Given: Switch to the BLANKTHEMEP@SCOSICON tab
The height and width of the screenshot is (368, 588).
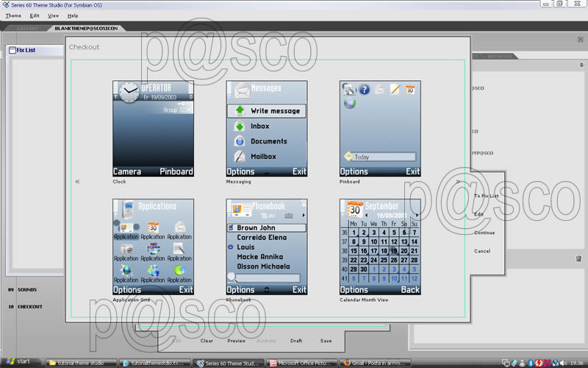Looking at the screenshot, I should click(86, 28).
